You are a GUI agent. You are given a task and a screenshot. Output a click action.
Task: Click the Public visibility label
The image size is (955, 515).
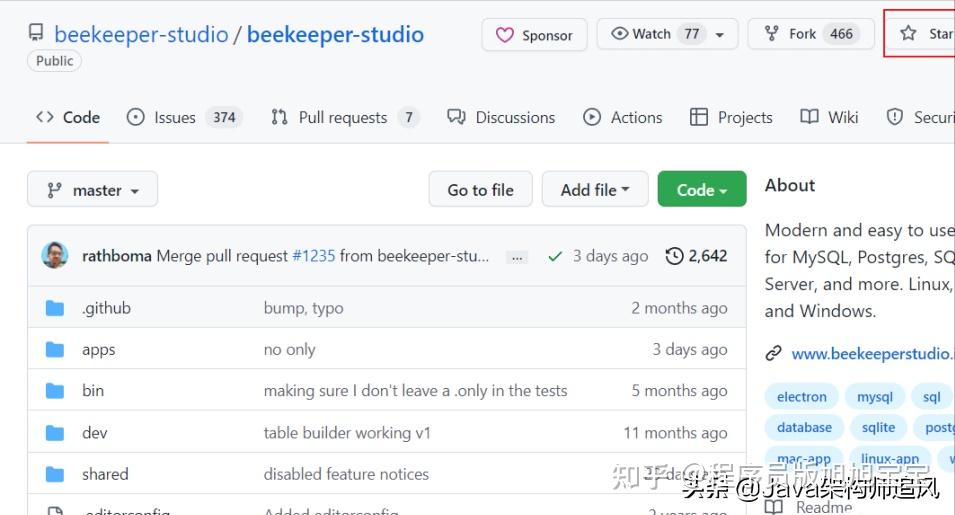(x=54, y=61)
